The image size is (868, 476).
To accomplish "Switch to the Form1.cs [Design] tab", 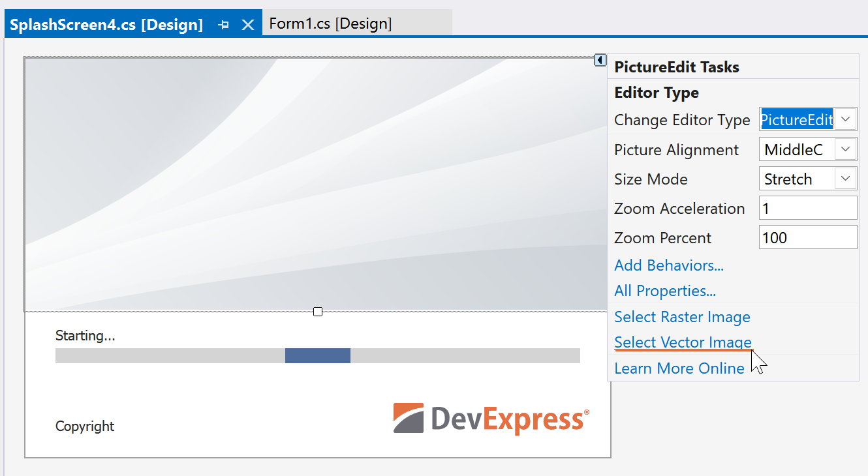I will [330, 24].
